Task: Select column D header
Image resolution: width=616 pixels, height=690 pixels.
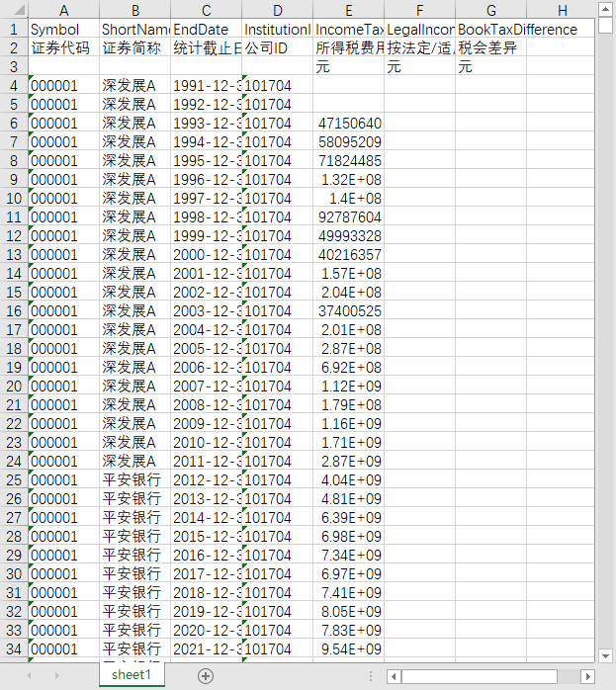Action: pyautogui.click(x=278, y=10)
